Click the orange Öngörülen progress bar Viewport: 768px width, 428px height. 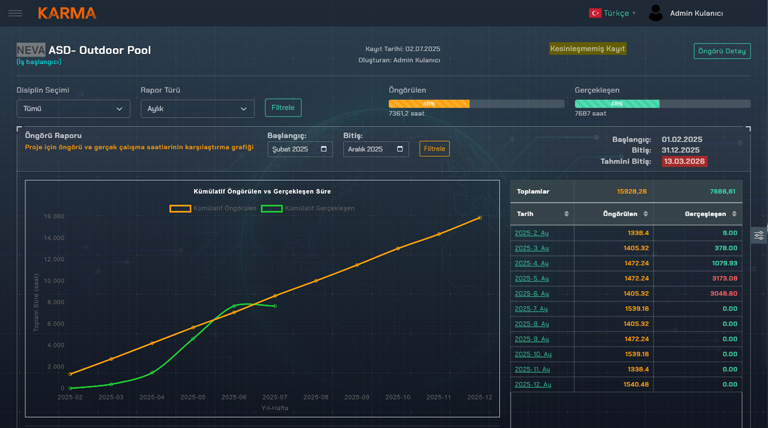click(429, 104)
